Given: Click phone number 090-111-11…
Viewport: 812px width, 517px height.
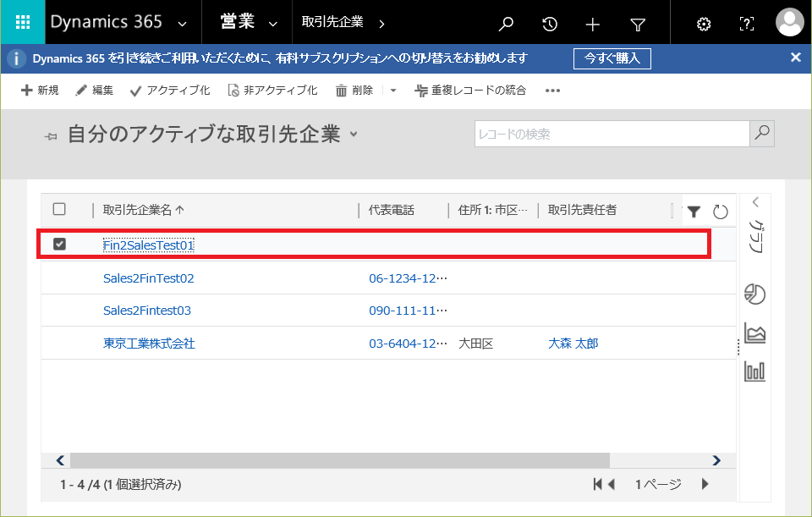Looking at the screenshot, I should tap(408, 311).
